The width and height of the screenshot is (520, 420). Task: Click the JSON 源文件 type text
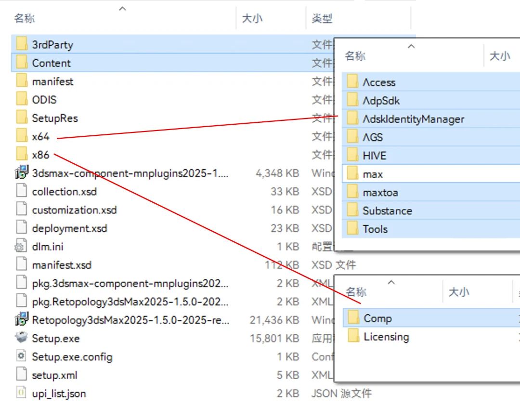pyautogui.click(x=341, y=394)
